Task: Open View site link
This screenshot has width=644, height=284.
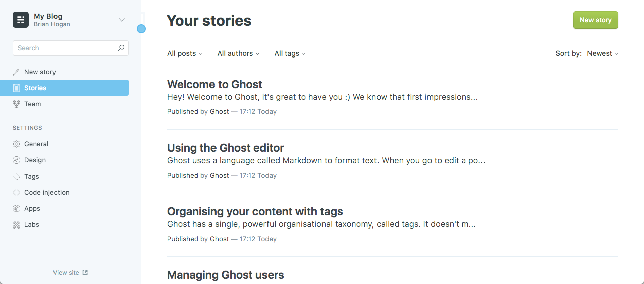Action: (x=71, y=273)
